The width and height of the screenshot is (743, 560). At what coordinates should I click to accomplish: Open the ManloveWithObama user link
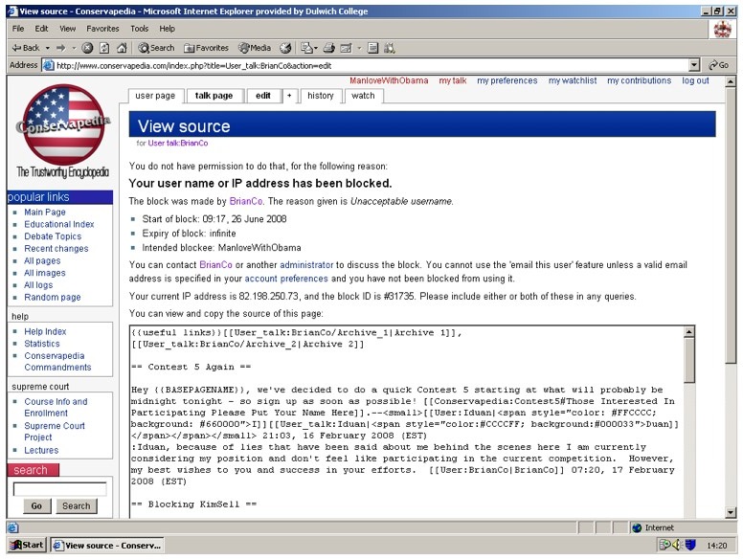(x=389, y=80)
